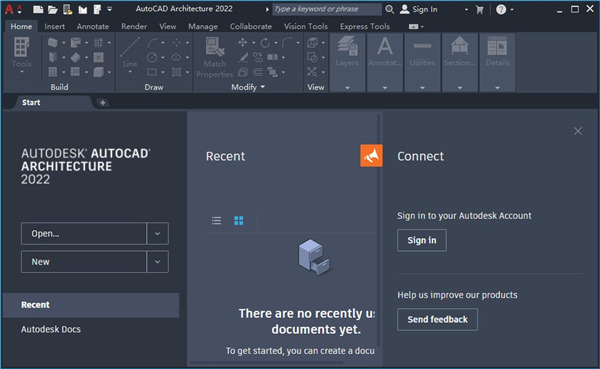Switch to the Express Tools ribbon tab

[365, 26]
